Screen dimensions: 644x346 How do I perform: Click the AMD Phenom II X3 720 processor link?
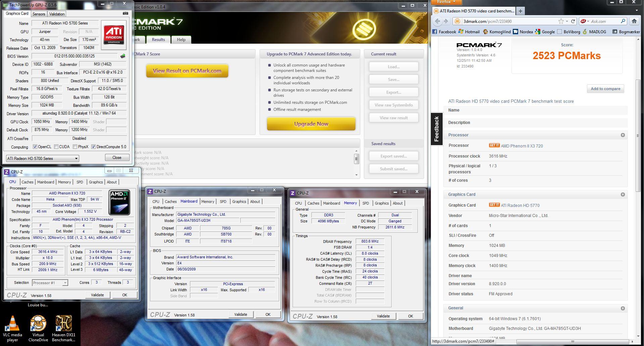tap(522, 146)
